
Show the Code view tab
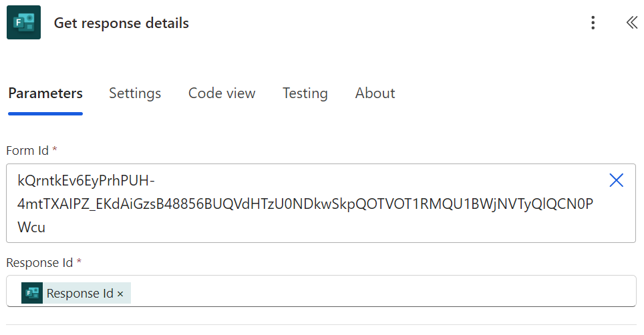coord(222,93)
